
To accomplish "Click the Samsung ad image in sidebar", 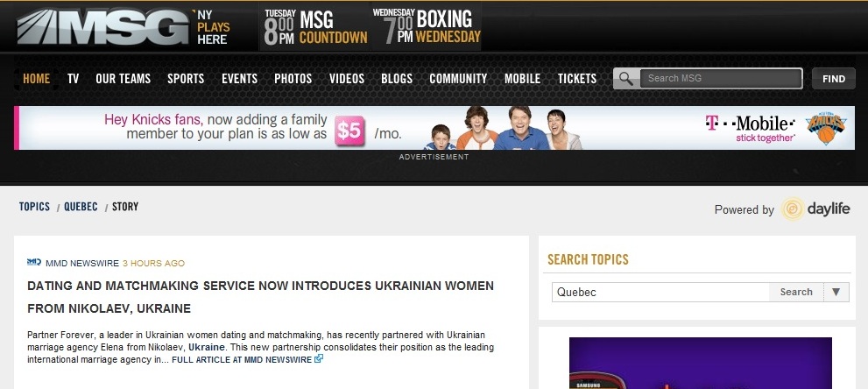I will [700, 363].
